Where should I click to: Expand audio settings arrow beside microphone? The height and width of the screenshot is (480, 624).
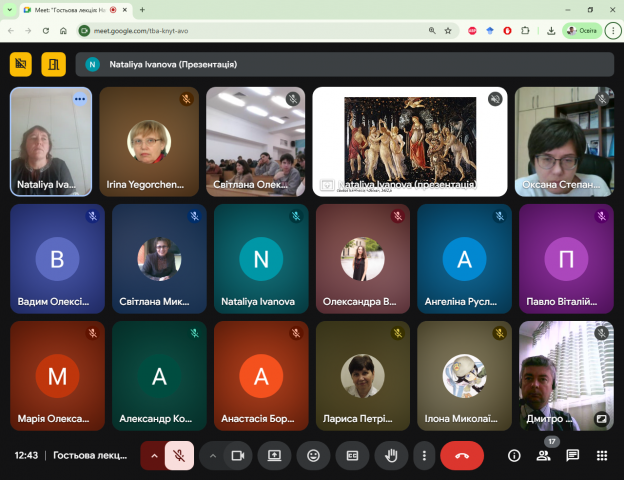[153, 455]
